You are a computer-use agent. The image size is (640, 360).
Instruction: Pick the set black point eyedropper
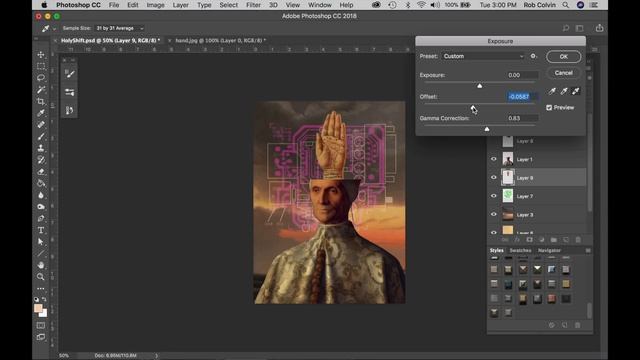[x=552, y=91]
